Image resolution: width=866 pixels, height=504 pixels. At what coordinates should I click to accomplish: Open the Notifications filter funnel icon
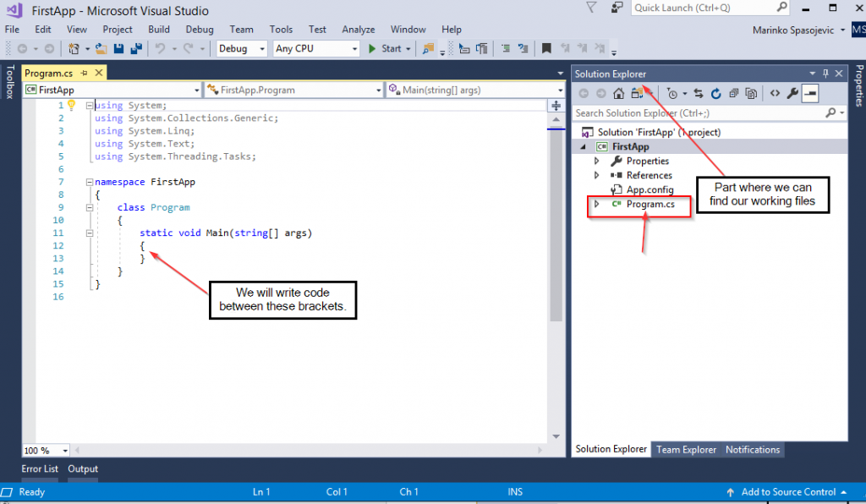[591, 7]
